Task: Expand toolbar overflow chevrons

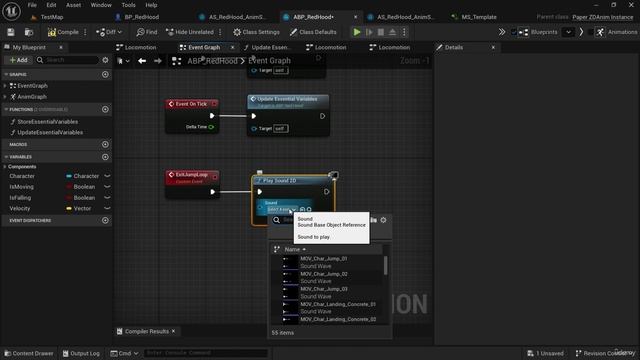Action: (502, 32)
